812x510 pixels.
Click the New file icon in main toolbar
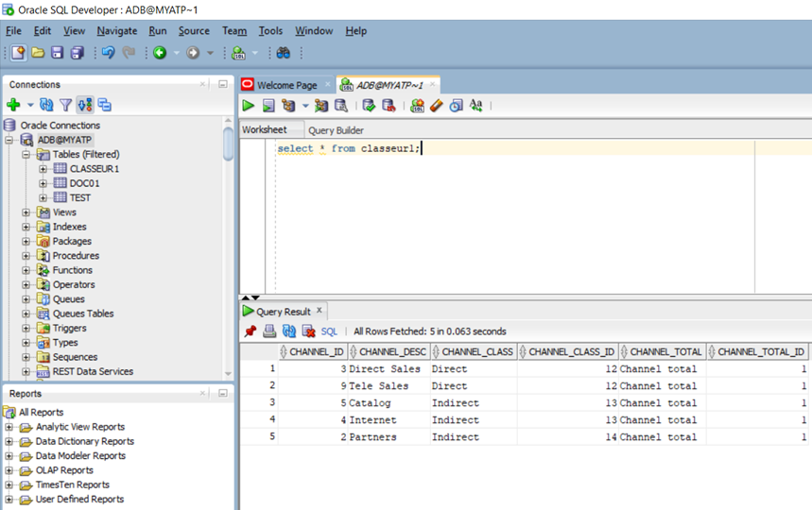(x=19, y=53)
